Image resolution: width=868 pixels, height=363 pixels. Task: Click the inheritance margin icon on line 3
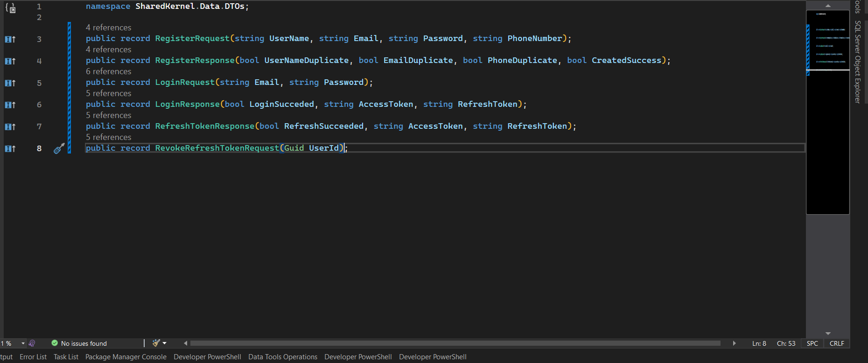[x=10, y=39]
